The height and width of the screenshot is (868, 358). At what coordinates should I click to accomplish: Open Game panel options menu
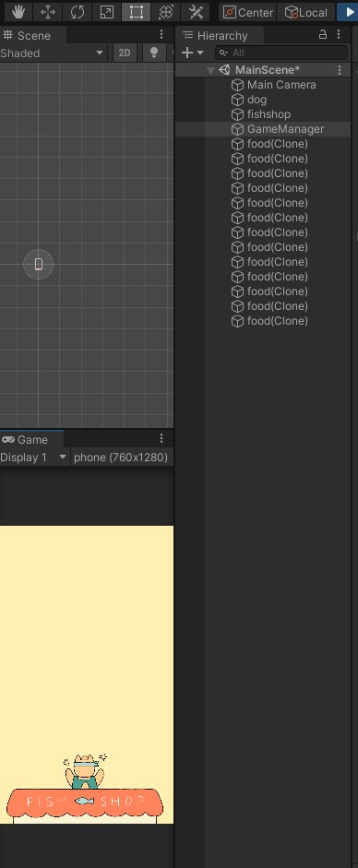(161, 438)
